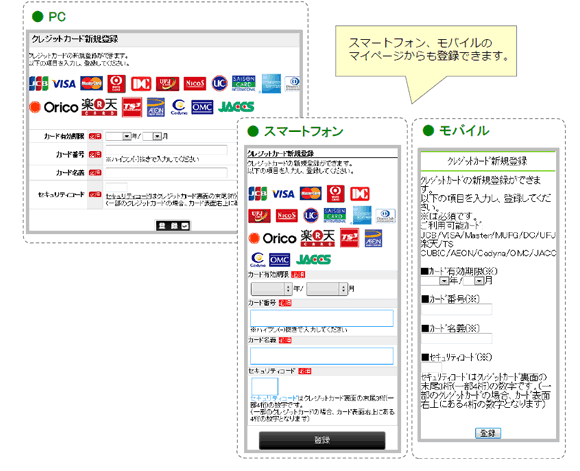Click the blue セキュリティコード link in smartphone form
The image size is (580, 471).
(274, 398)
